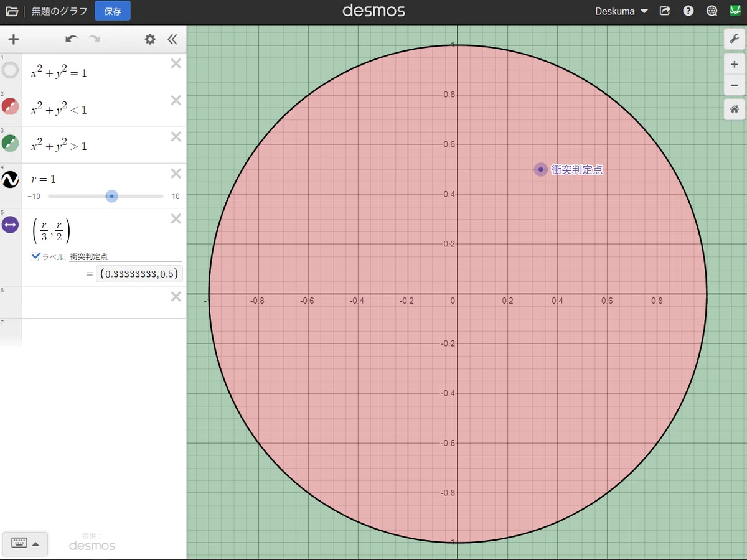This screenshot has height=560, width=747.
Task: Edit the 衝突判定点 label text field
Action: (126, 256)
